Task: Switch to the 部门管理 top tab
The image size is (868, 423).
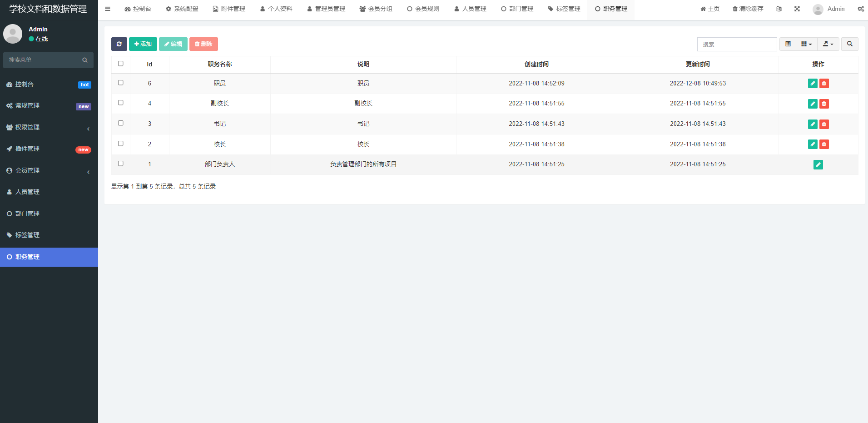Action: [517, 9]
